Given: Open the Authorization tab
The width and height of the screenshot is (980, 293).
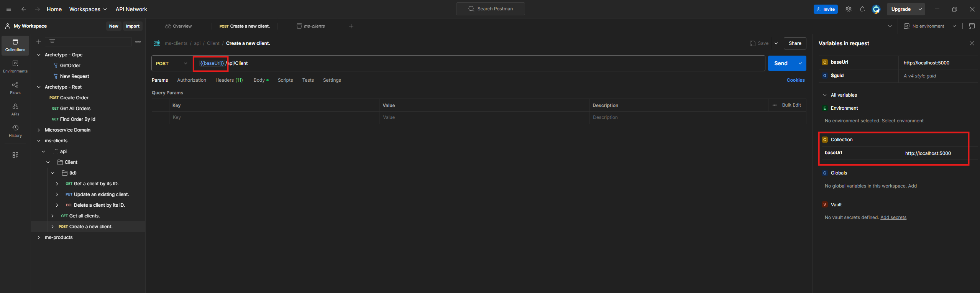Looking at the screenshot, I should (192, 80).
